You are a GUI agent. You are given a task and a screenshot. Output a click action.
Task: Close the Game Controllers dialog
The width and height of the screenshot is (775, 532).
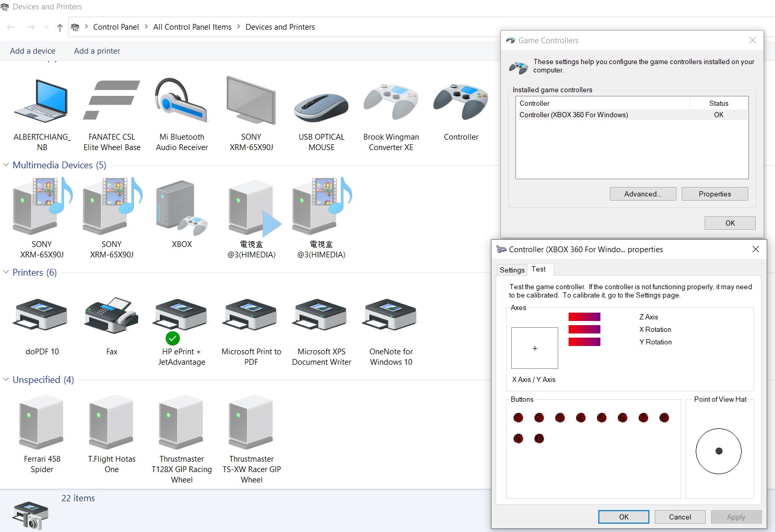click(752, 40)
